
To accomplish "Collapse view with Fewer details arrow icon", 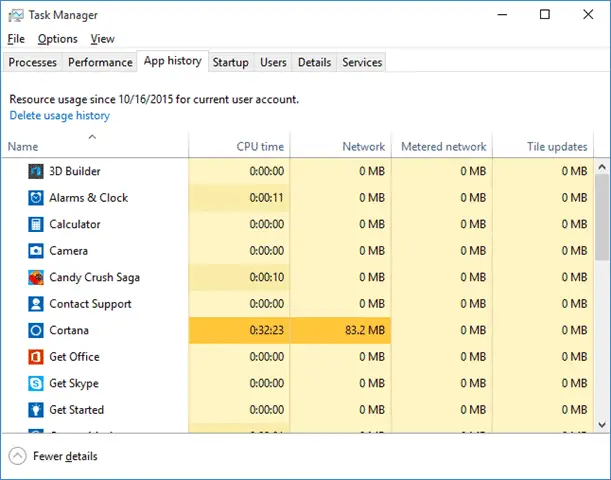I will (x=18, y=456).
